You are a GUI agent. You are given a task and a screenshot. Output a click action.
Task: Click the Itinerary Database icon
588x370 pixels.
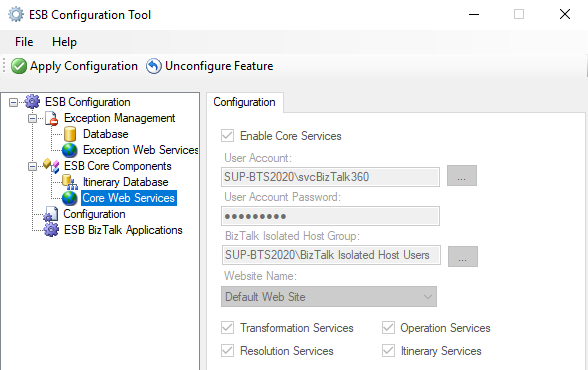(x=70, y=182)
